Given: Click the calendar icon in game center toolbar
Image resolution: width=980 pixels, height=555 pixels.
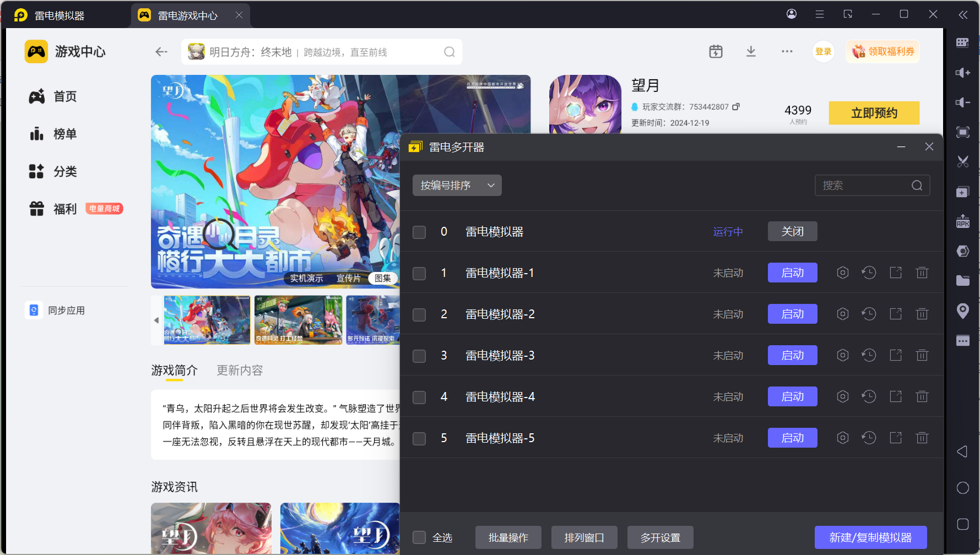Looking at the screenshot, I should point(716,52).
